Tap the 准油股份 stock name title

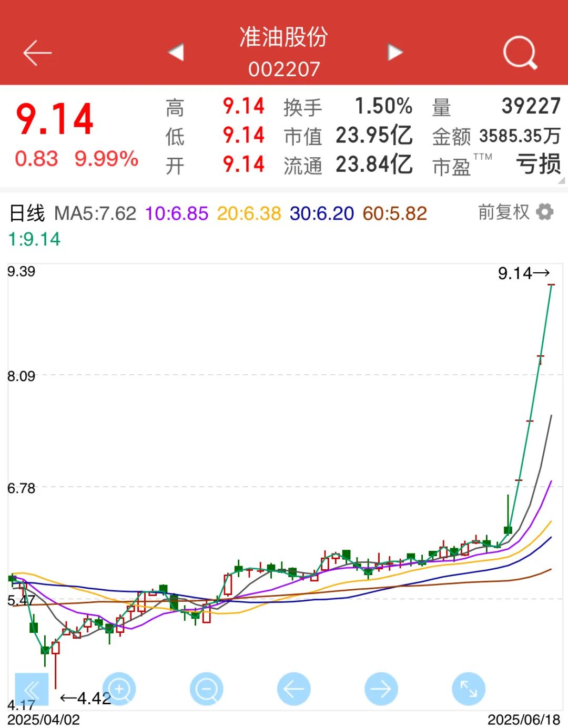[x=284, y=37]
